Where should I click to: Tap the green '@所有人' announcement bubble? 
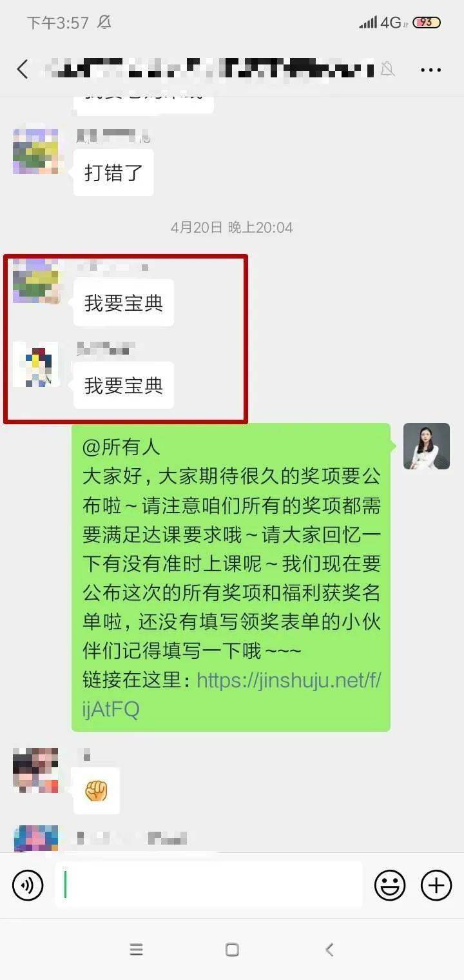[x=231, y=577]
